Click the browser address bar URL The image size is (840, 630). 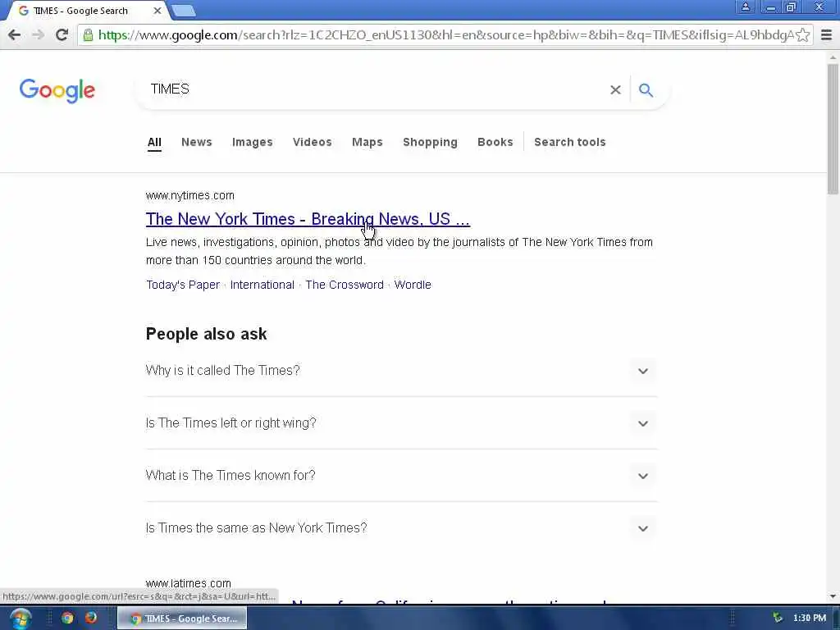pyautogui.click(x=445, y=35)
